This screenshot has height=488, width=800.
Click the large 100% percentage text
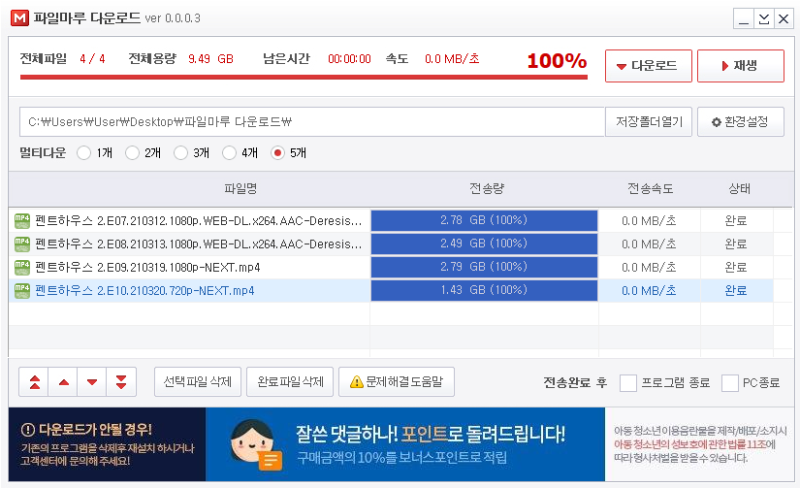(x=557, y=61)
